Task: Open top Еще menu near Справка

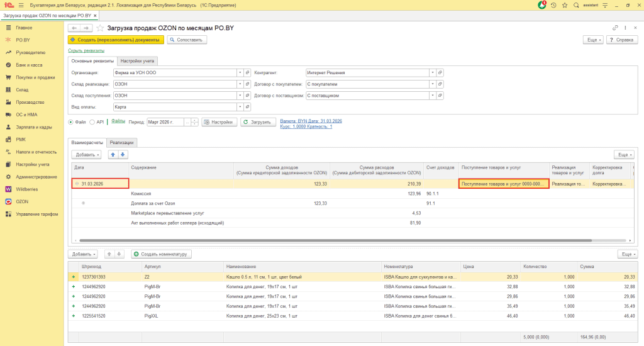Action: 594,40
